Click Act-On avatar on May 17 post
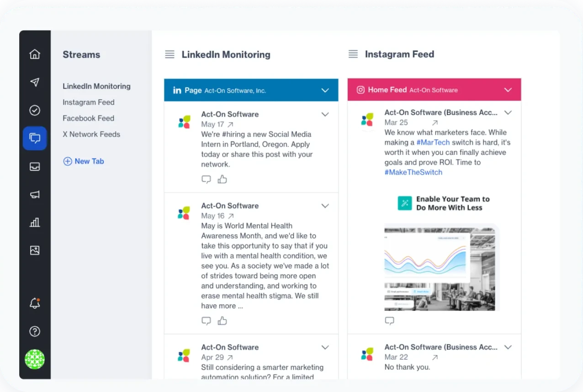This screenshot has width=583, height=392. 184,122
